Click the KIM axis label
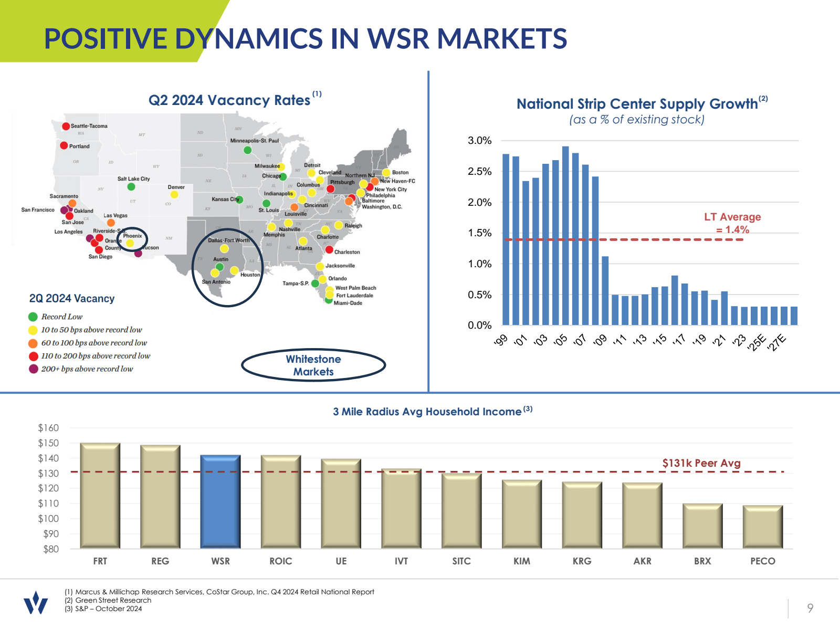This screenshot has height=630, width=840. (x=522, y=561)
